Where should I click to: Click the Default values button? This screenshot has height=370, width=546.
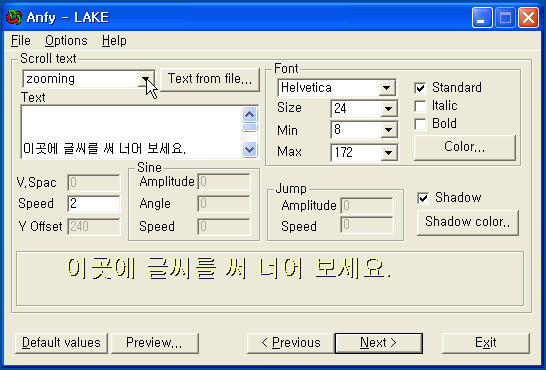pyautogui.click(x=61, y=343)
